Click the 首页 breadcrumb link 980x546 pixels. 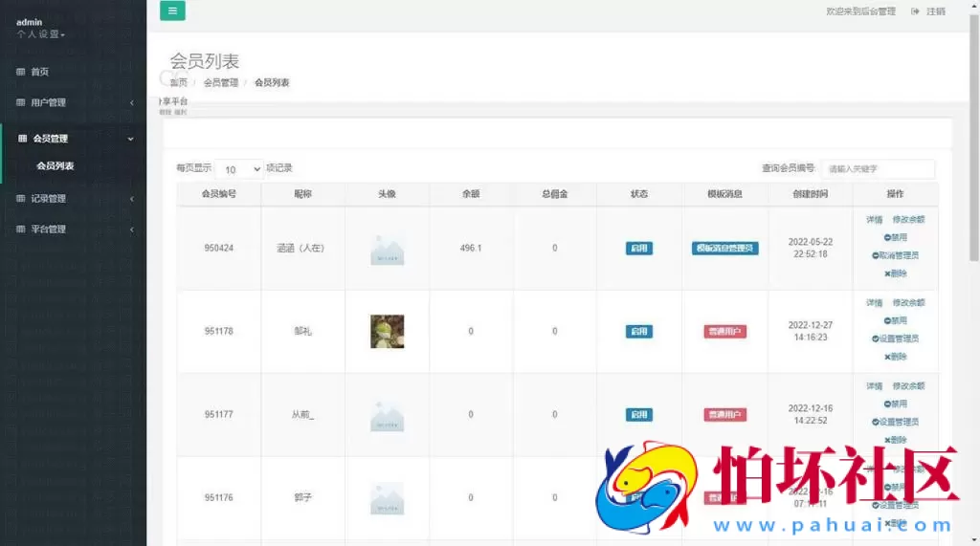click(x=179, y=82)
